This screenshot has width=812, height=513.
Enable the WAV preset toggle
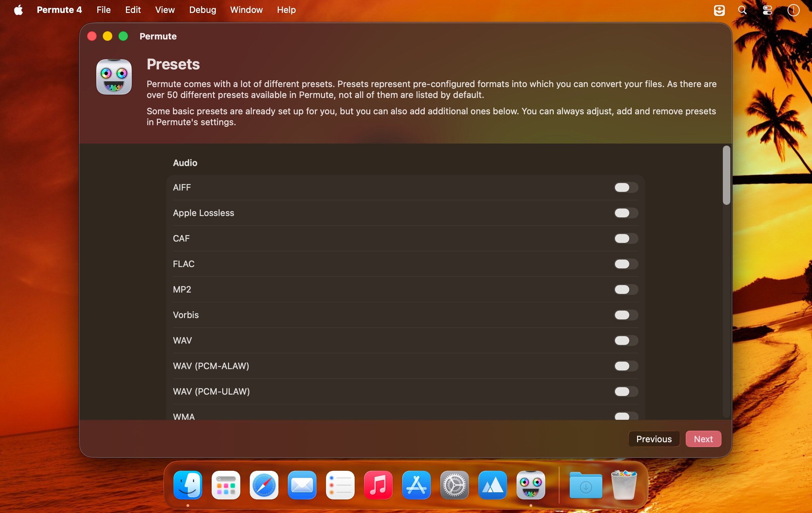tap(626, 341)
